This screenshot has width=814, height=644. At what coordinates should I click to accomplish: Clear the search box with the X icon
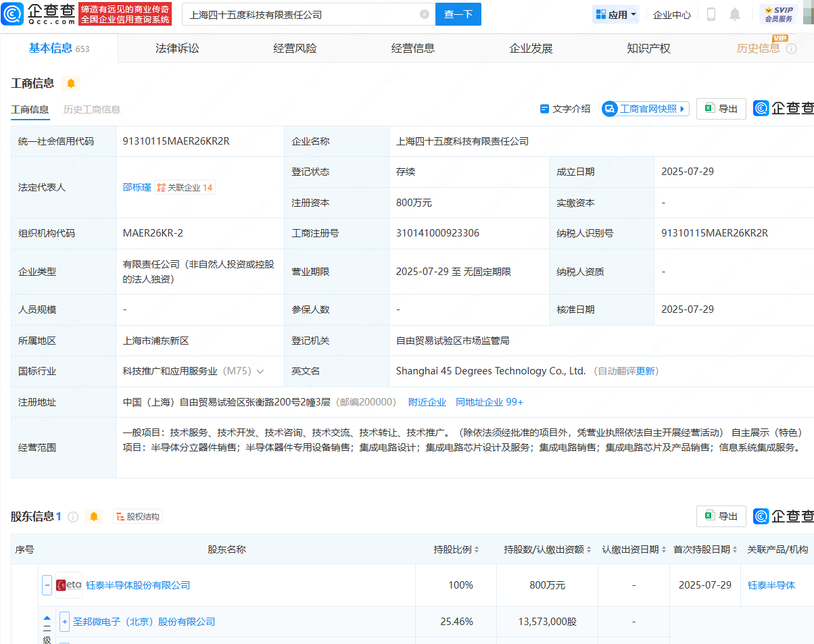424,14
